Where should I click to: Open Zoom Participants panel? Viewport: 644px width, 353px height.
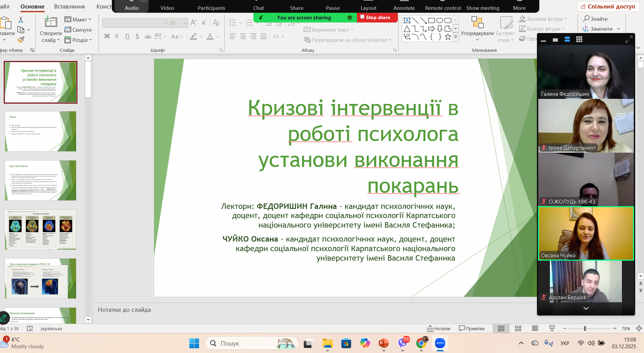[x=211, y=8]
